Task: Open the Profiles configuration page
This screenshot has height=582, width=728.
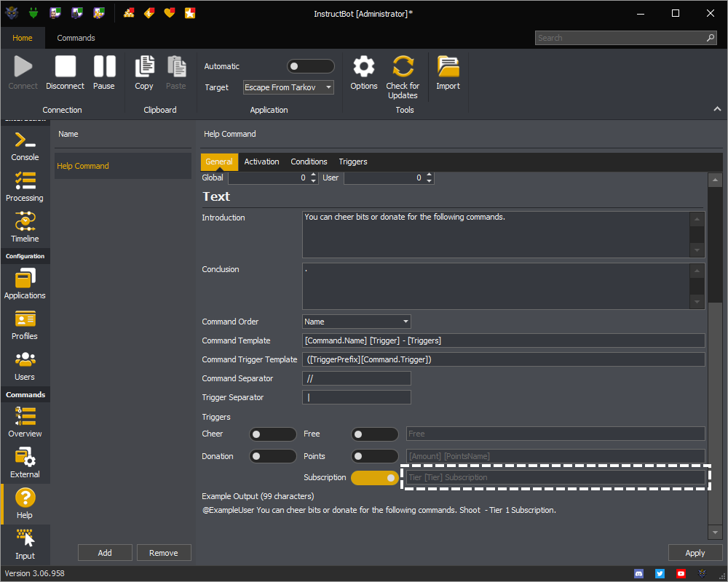Action: tap(25, 325)
